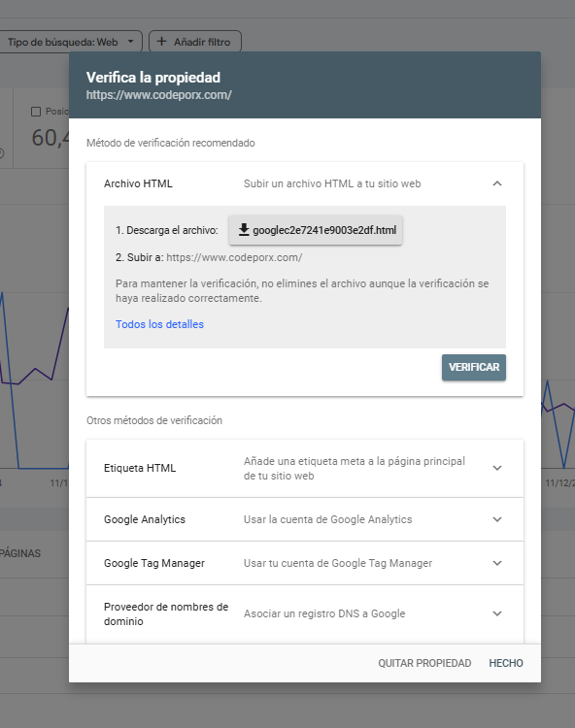Click Subir un archivo HTML a tu sitio web text
This screenshot has width=575, height=728.
[332, 183]
